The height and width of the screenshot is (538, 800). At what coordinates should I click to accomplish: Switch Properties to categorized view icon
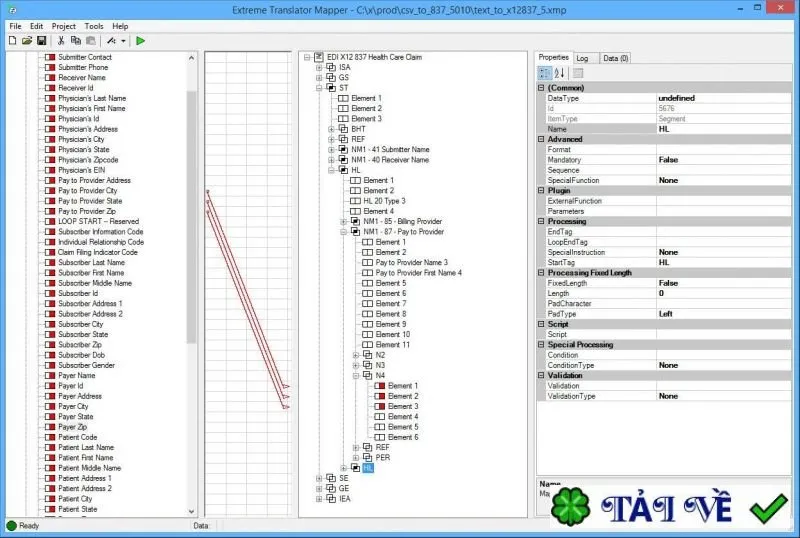[545, 74]
